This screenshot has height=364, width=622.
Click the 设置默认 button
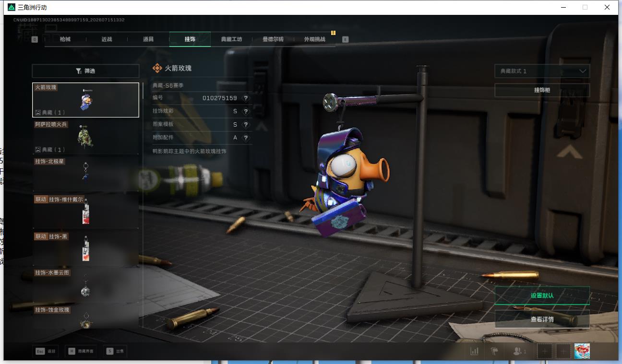coord(542,295)
